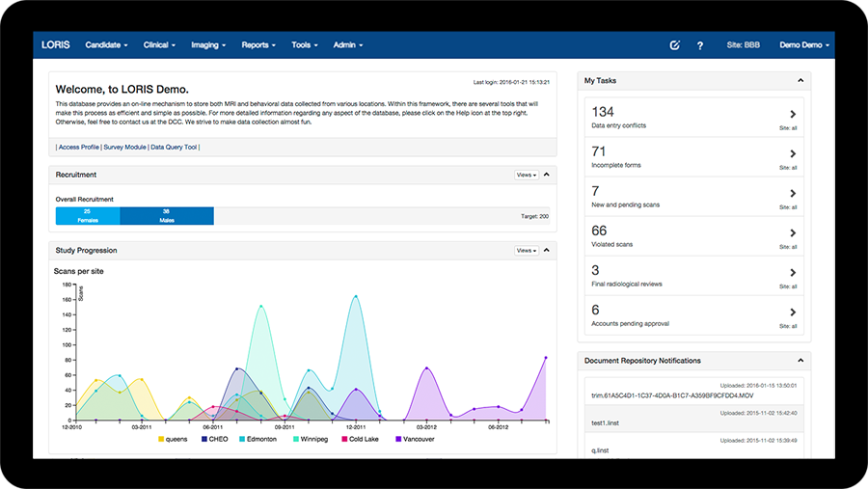868x489 pixels.
Task: Click the Site: BBB label
Action: tap(744, 45)
